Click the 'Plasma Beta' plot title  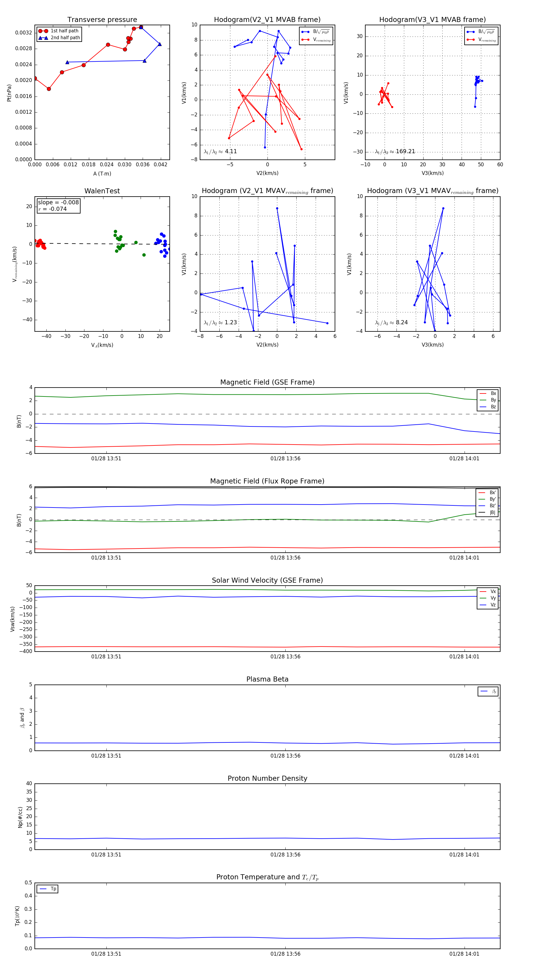click(x=267, y=679)
